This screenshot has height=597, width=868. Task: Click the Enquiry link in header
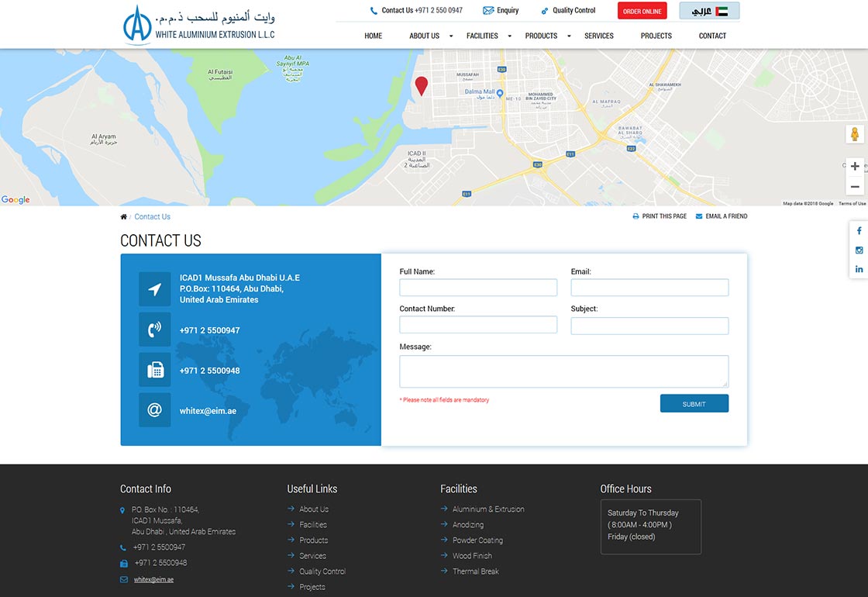[x=508, y=11]
